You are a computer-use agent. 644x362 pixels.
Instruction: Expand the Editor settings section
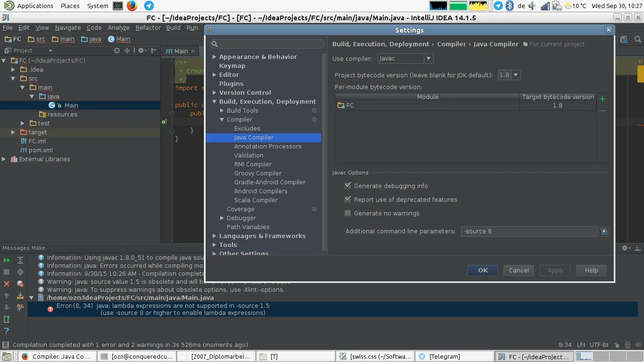click(x=215, y=75)
